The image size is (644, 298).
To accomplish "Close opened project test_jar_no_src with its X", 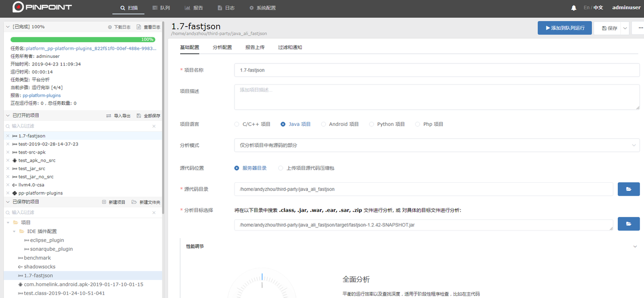I will click(8, 177).
